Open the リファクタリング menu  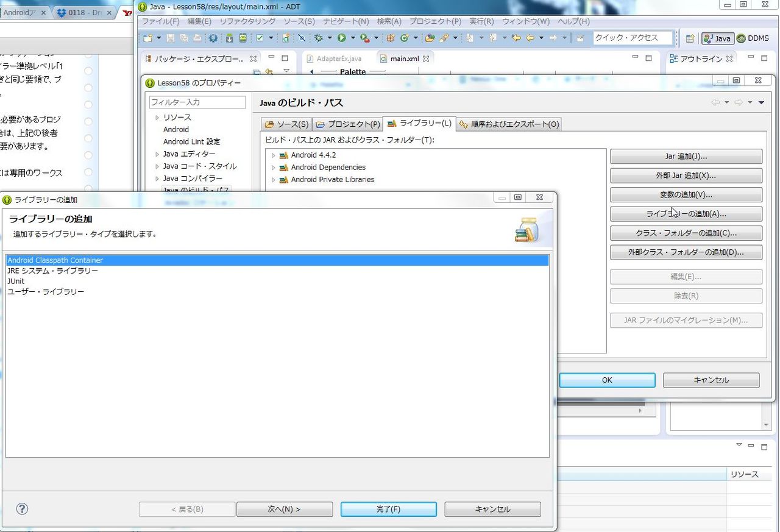247,21
